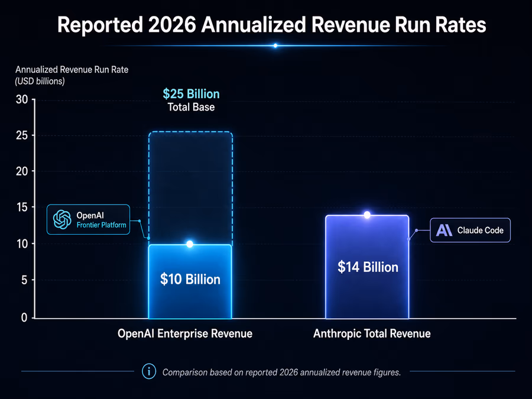
Task: Click the y-axis value 20
Action: point(22,171)
